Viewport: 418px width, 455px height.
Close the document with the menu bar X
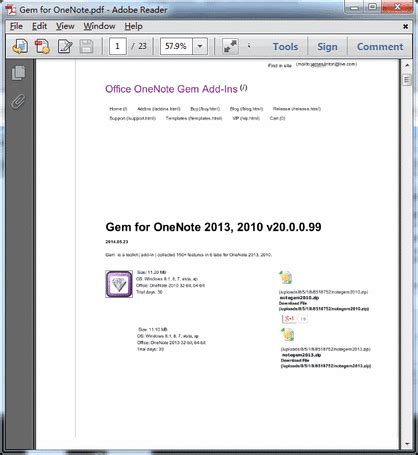coord(405,26)
